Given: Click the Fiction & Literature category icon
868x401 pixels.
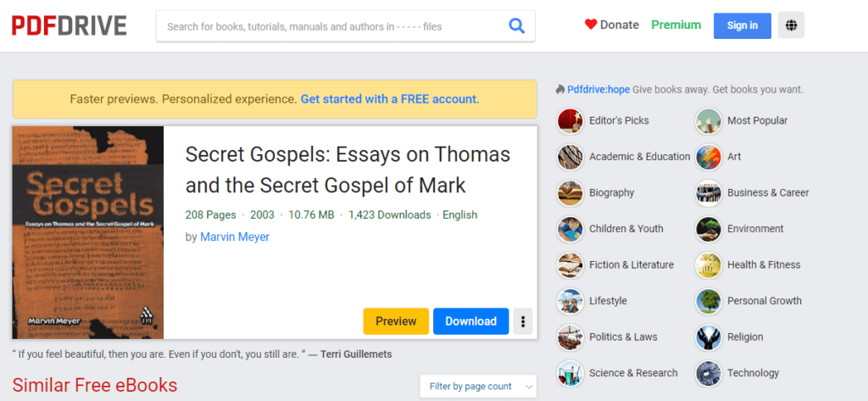Looking at the screenshot, I should coord(570,265).
